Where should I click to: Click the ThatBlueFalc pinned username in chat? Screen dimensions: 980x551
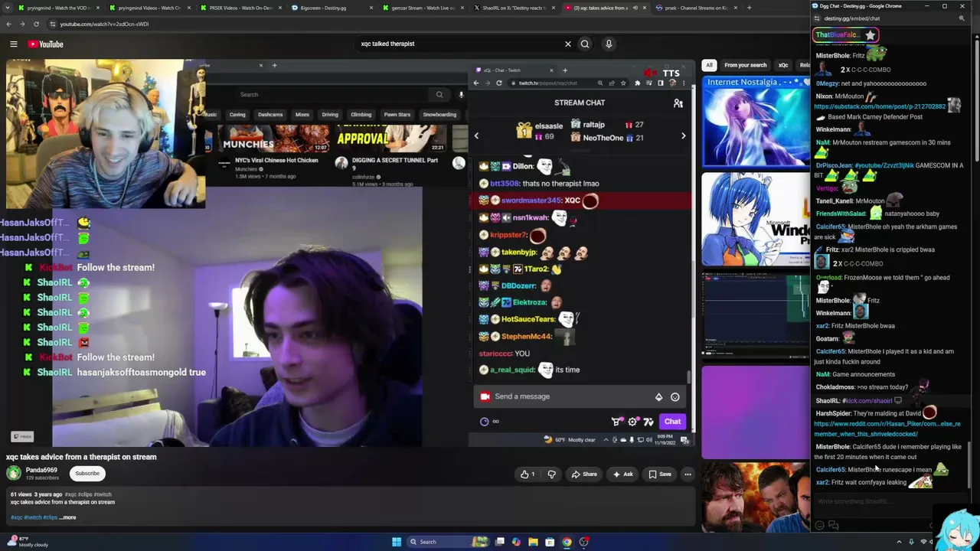[838, 35]
